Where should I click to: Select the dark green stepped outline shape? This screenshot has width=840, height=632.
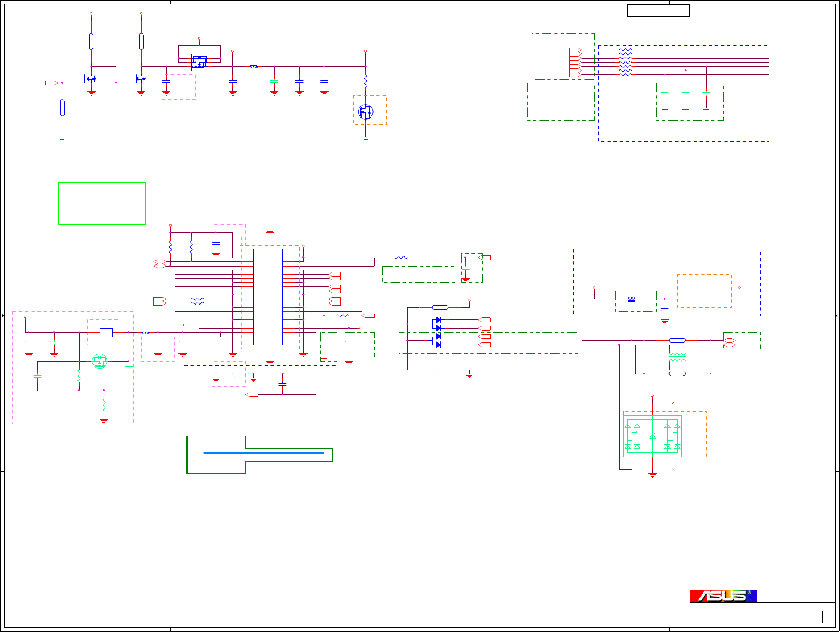260,455
